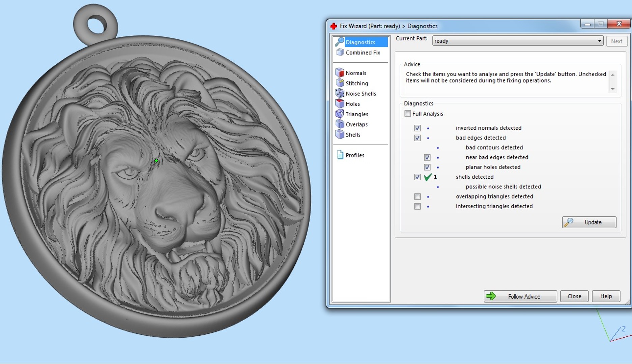
Task: Click the Next button
Action: coord(616,41)
